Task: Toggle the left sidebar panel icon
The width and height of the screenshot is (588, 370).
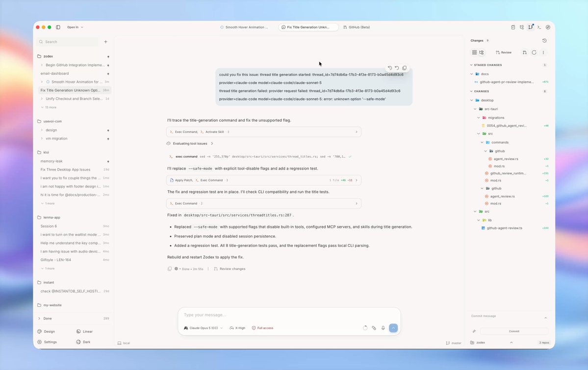Action: (x=58, y=27)
